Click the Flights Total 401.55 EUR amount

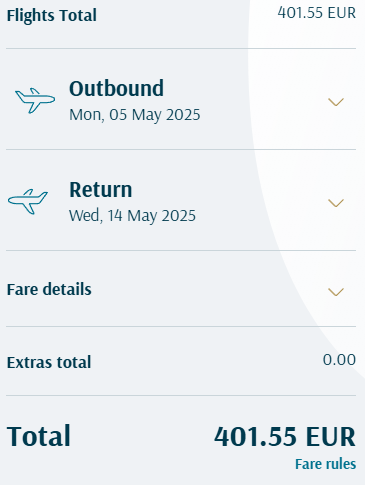tap(317, 13)
